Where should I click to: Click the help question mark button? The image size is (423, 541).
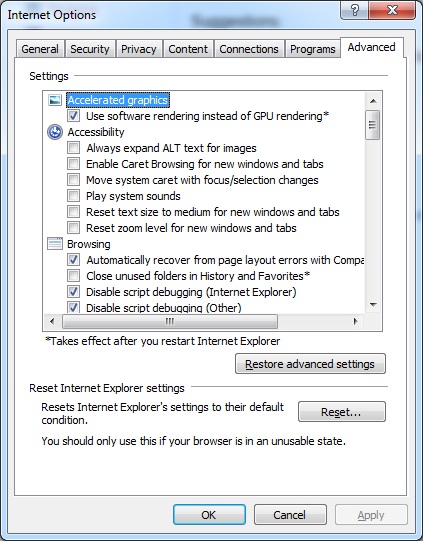pyautogui.click(x=354, y=10)
